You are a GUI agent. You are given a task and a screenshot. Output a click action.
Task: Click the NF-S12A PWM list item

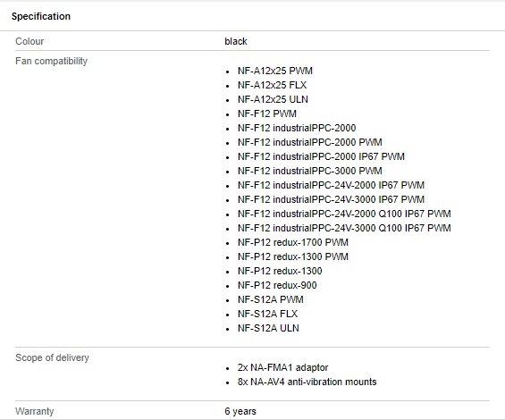(271, 299)
